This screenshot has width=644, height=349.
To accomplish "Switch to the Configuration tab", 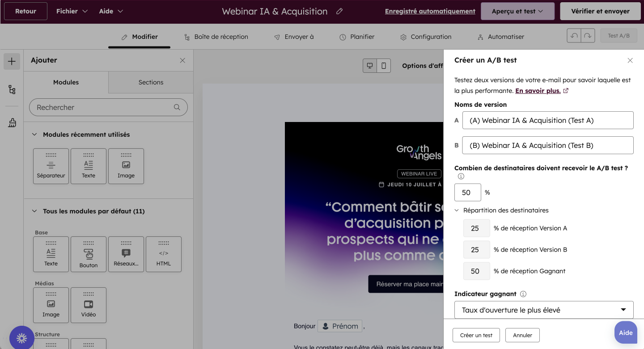I will coord(425,37).
